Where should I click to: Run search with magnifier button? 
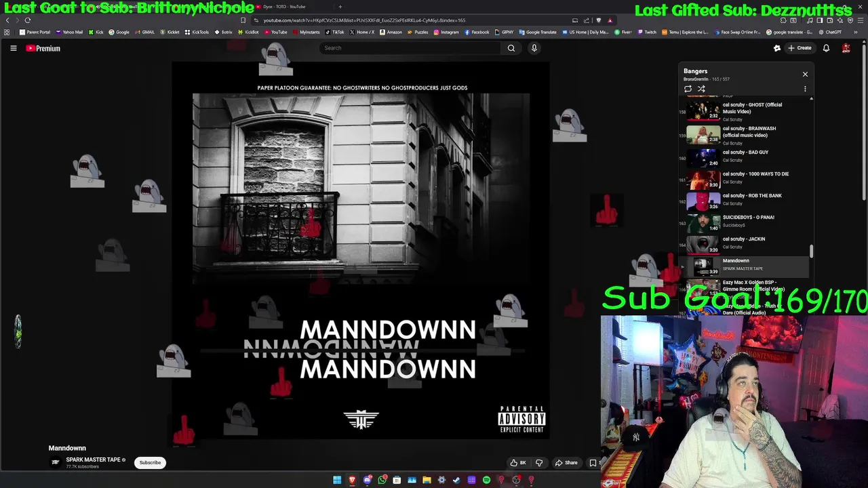511,48
